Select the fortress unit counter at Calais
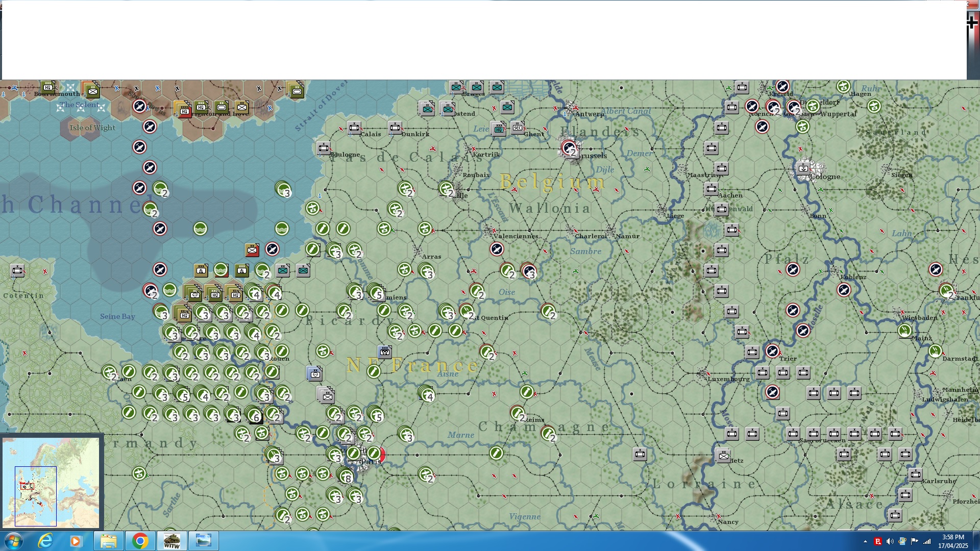The width and height of the screenshot is (980, 551). coord(354,128)
